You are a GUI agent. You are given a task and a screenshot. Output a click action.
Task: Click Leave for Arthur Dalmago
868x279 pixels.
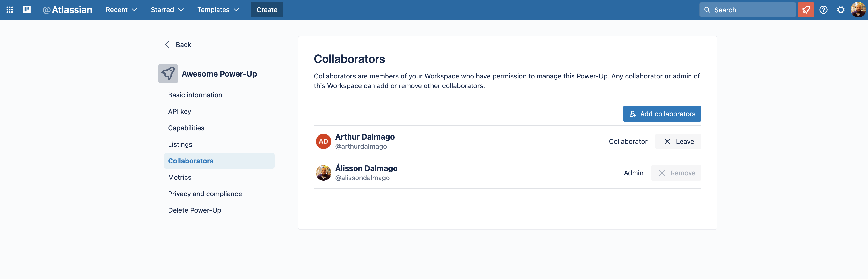[x=678, y=141]
